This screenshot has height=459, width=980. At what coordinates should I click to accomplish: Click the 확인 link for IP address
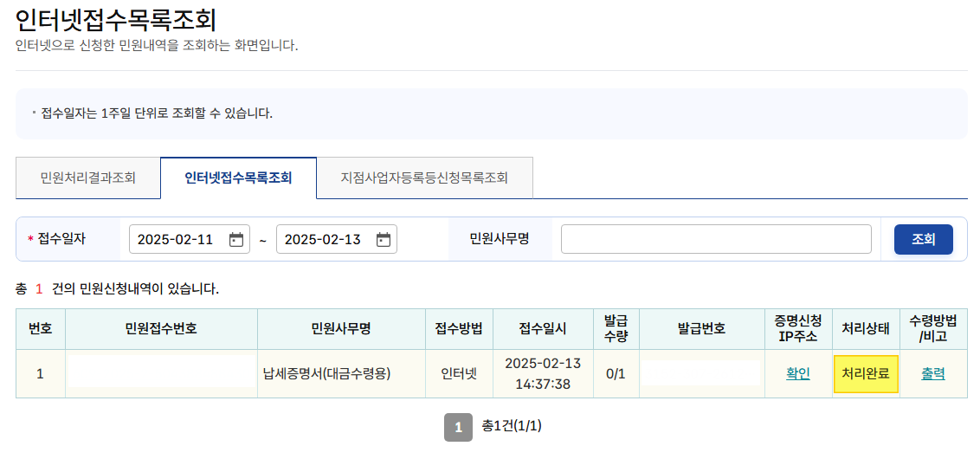(797, 374)
